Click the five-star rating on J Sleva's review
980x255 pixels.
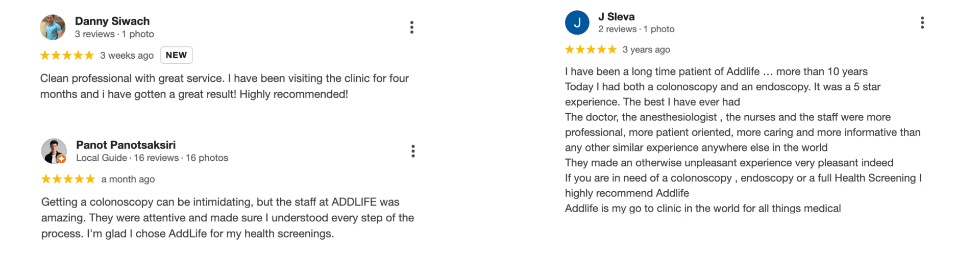click(x=591, y=49)
